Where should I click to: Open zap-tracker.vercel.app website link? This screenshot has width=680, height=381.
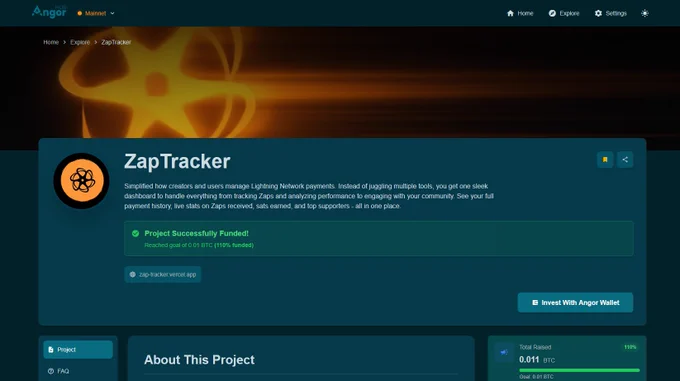click(x=163, y=274)
